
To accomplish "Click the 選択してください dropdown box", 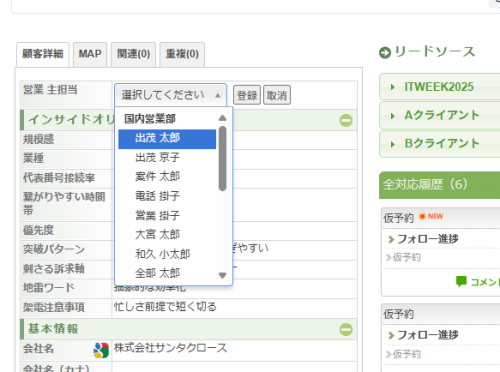I will pyautogui.click(x=170, y=95).
